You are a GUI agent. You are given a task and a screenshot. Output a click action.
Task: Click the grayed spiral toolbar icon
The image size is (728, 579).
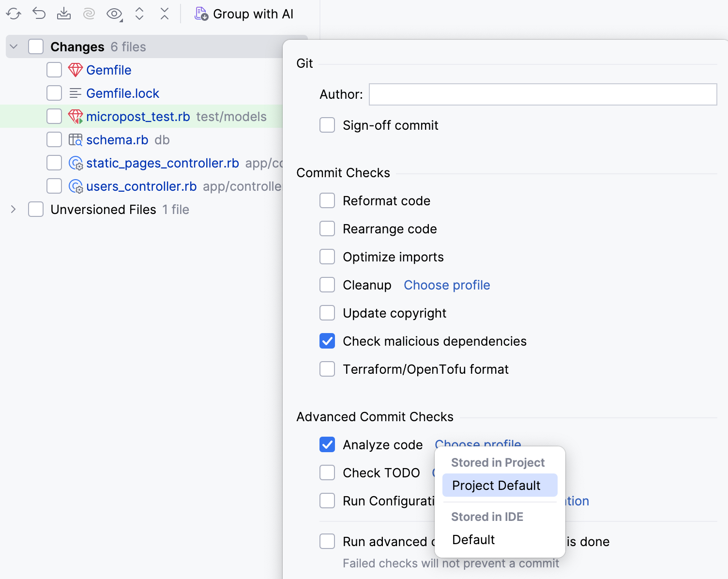tap(89, 14)
